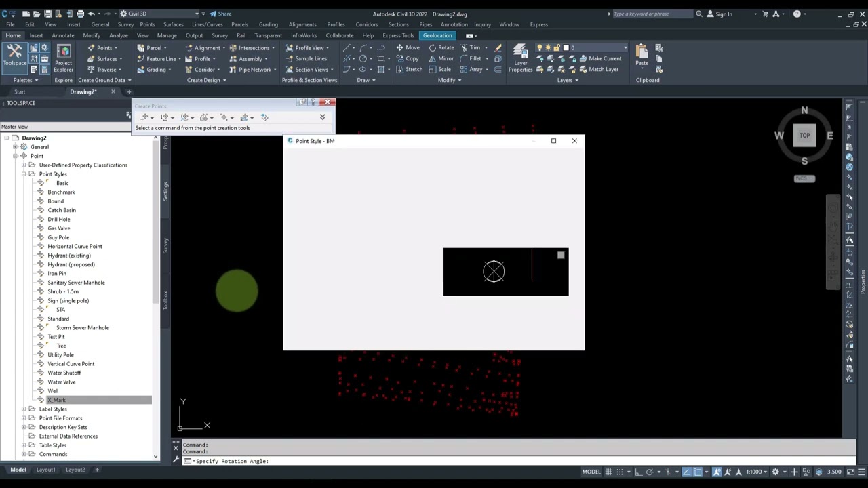Expand the Create Points toolbar chevron
This screenshot has width=868, height=488.
point(322,117)
